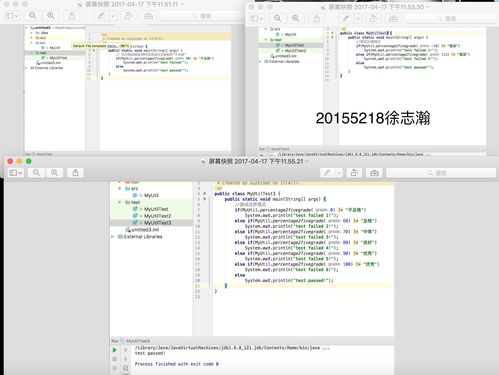
Task: Rotate the image in the 11.55.21 window
Action: click(354, 173)
